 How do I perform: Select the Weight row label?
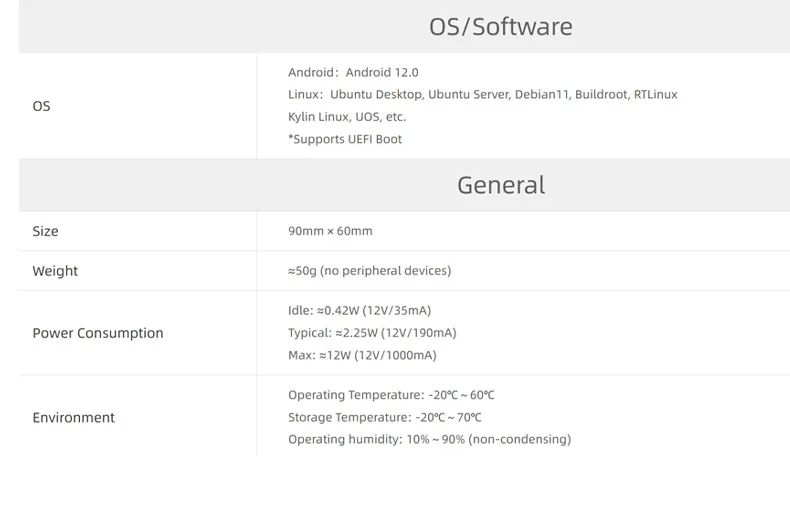point(55,271)
